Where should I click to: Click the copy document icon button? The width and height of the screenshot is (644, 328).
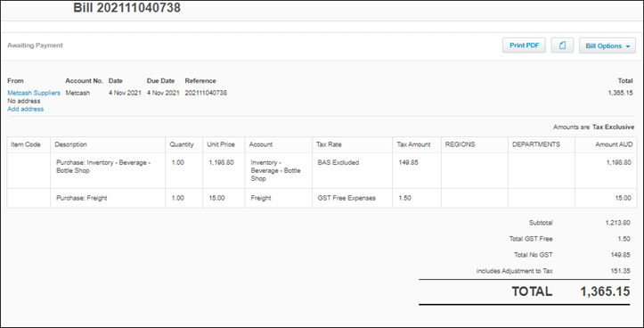pos(562,45)
